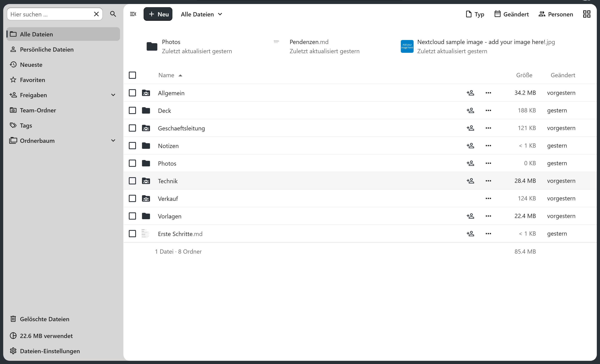Viewport: 600px width, 364px height.
Task: Click the 22.6 MB verwendet quota indicator
Action: 63,336
